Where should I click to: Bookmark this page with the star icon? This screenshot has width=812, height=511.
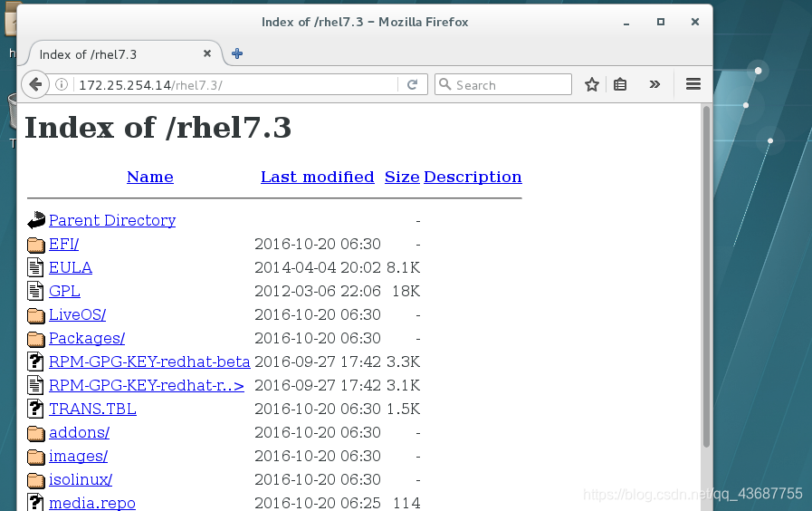coord(591,84)
